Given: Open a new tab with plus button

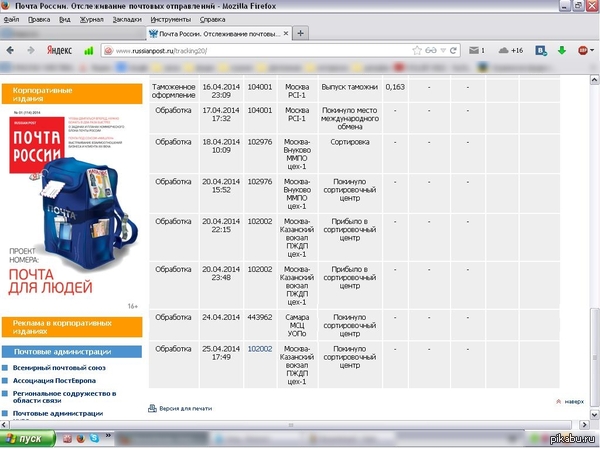Looking at the screenshot, I should pyautogui.click(x=301, y=33).
